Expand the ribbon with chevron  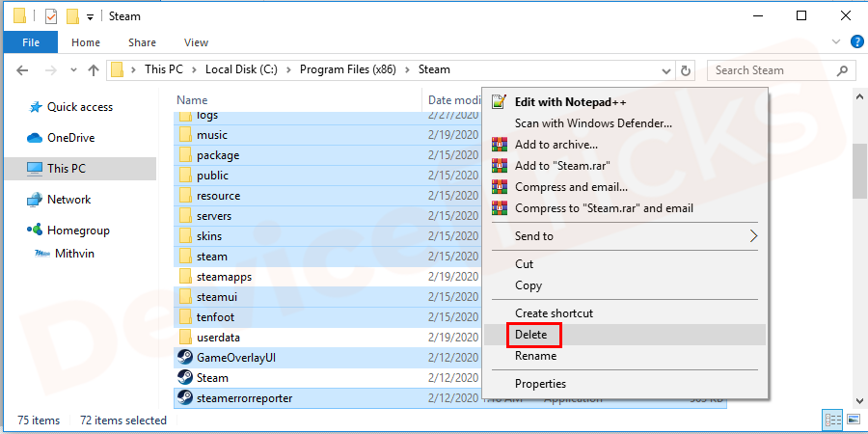coord(836,42)
